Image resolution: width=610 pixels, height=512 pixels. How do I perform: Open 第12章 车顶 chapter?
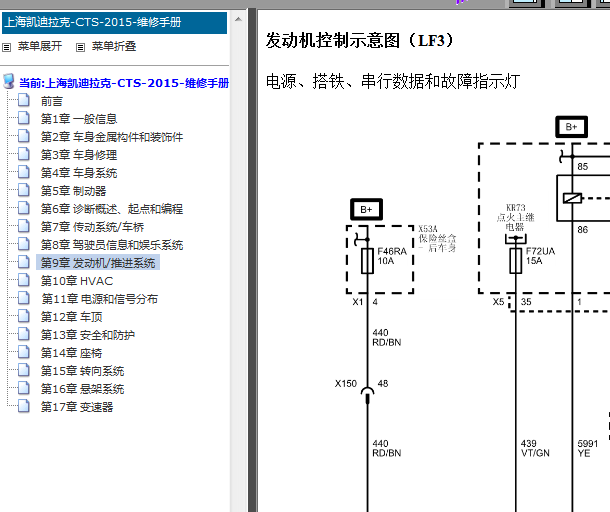pyautogui.click(x=72, y=317)
